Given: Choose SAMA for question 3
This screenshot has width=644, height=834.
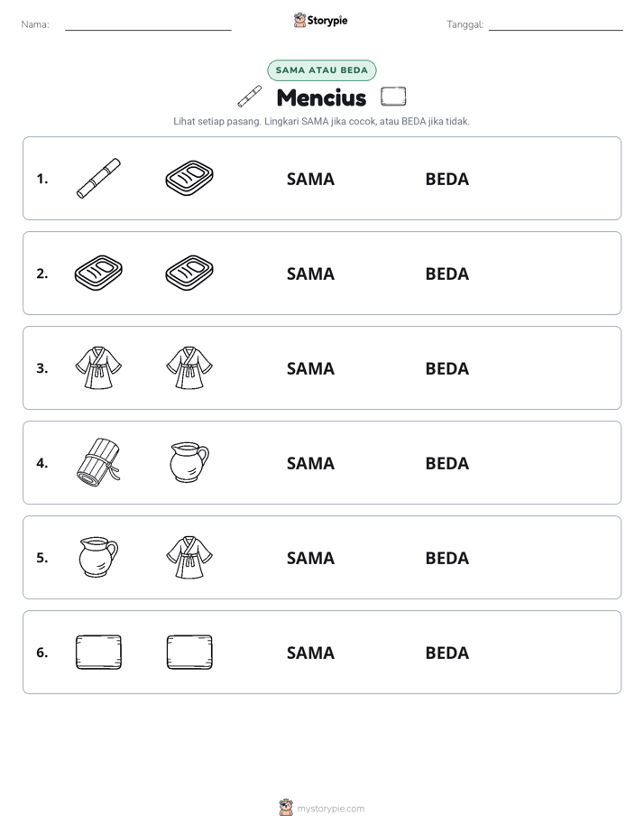Looking at the screenshot, I should pos(310,368).
